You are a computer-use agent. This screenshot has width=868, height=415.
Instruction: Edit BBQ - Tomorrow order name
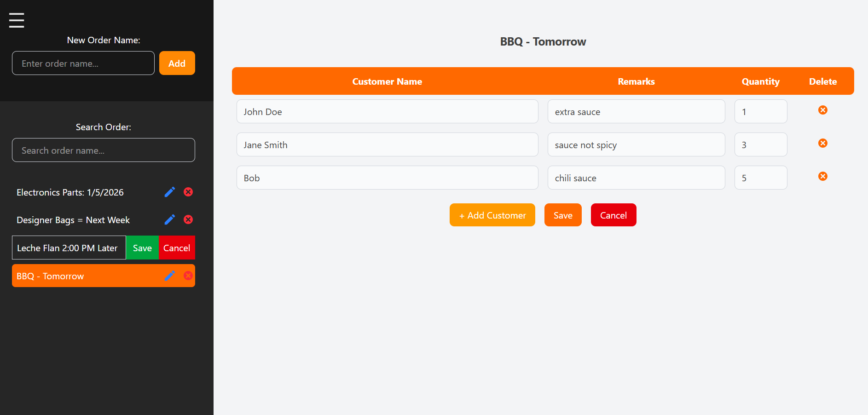[170, 276]
